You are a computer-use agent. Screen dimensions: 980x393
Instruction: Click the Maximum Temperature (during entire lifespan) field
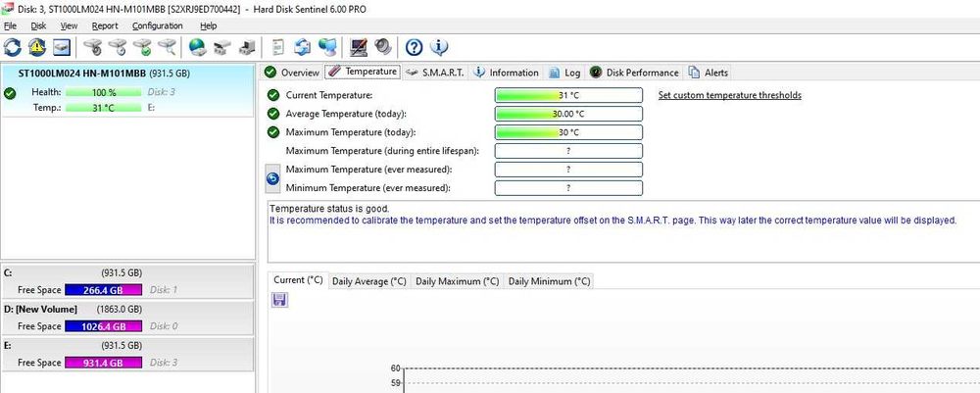[x=568, y=151]
